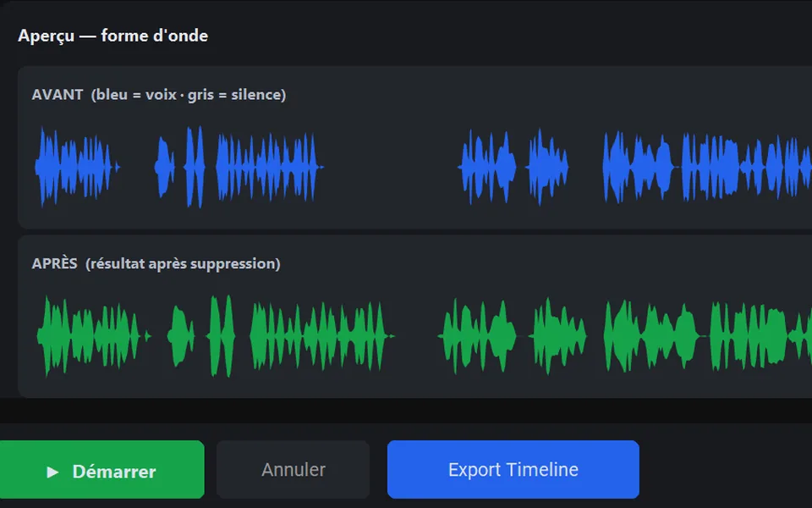Click the play triangle icon on Démarrer
Image resolution: width=812 pixels, height=508 pixels.
pos(52,472)
